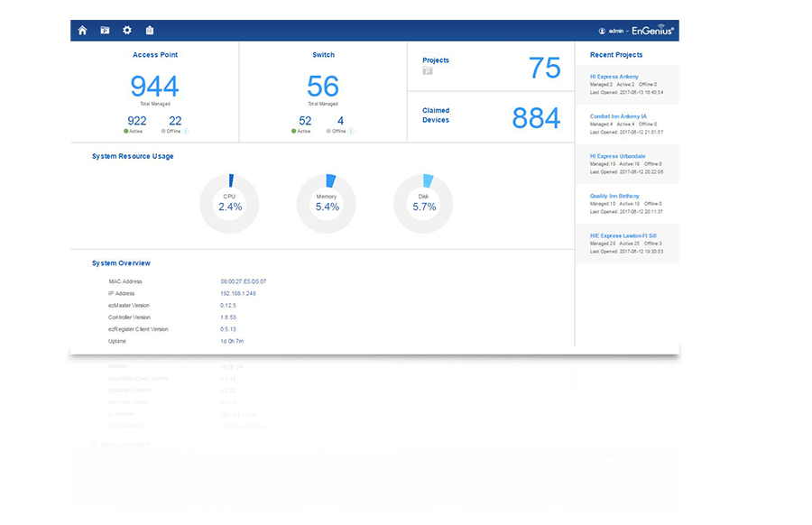Select the Controller Version value 1.8.53
The height and width of the screenshot is (525, 812).
tap(228, 318)
